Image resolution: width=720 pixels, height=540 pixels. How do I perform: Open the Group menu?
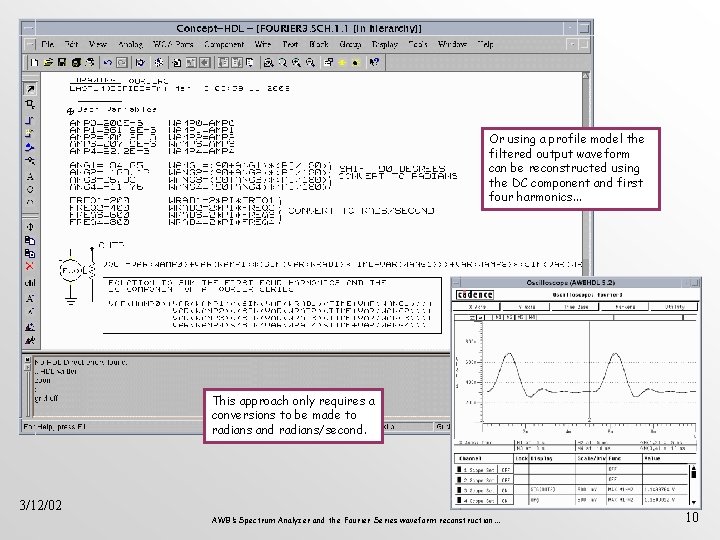[x=350, y=45]
